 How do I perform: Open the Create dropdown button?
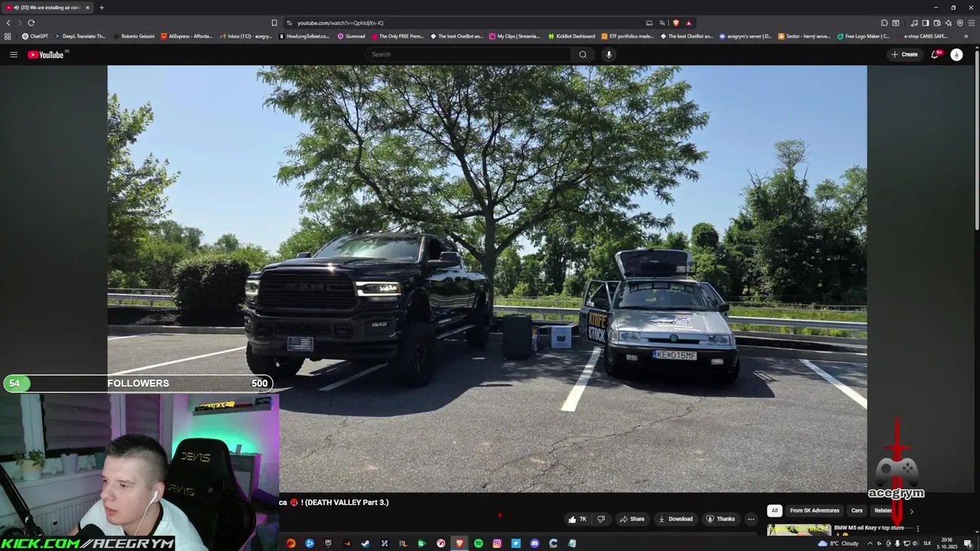click(x=904, y=54)
